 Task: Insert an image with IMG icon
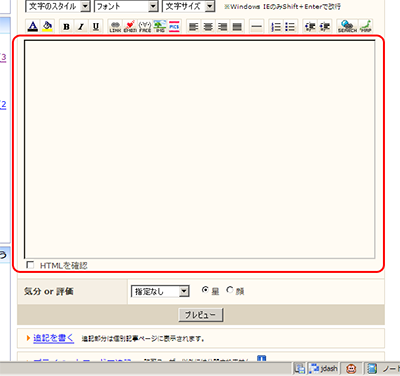click(x=160, y=26)
